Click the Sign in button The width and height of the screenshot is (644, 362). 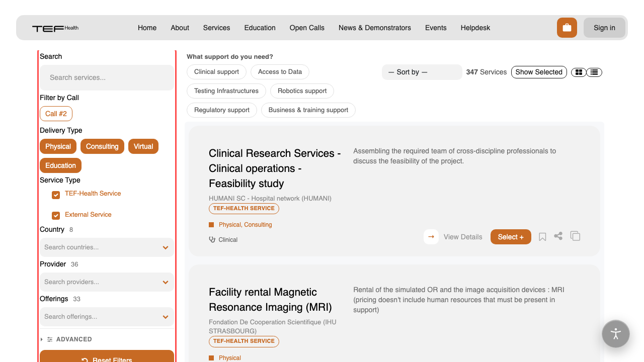tap(604, 28)
